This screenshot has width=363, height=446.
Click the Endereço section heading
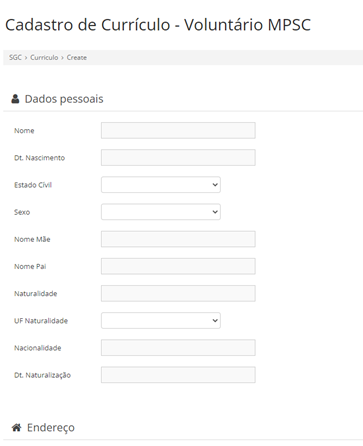(x=51, y=427)
